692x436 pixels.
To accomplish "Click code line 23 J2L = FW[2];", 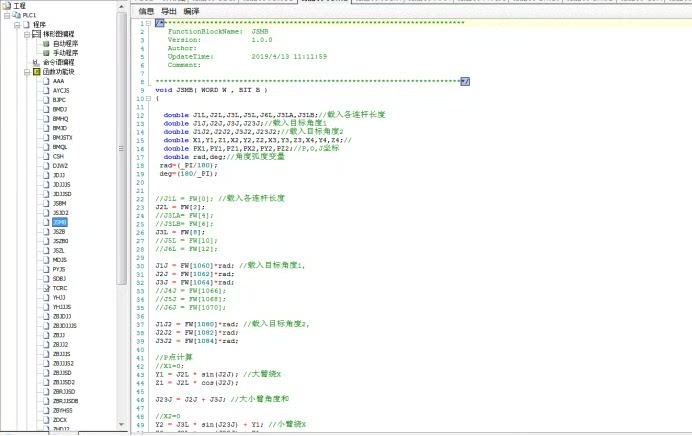I will coord(180,207).
